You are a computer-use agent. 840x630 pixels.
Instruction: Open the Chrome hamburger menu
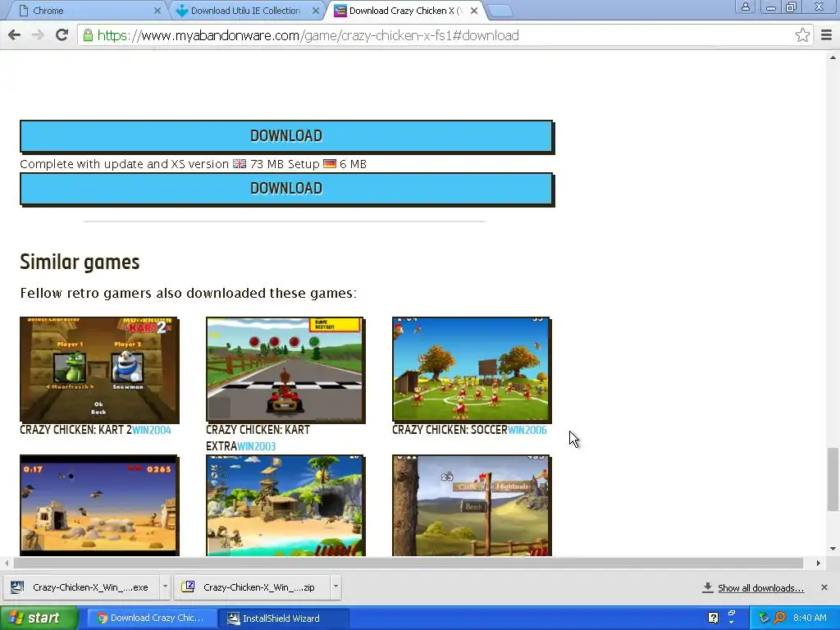pyautogui.click(x=827, y=35)
